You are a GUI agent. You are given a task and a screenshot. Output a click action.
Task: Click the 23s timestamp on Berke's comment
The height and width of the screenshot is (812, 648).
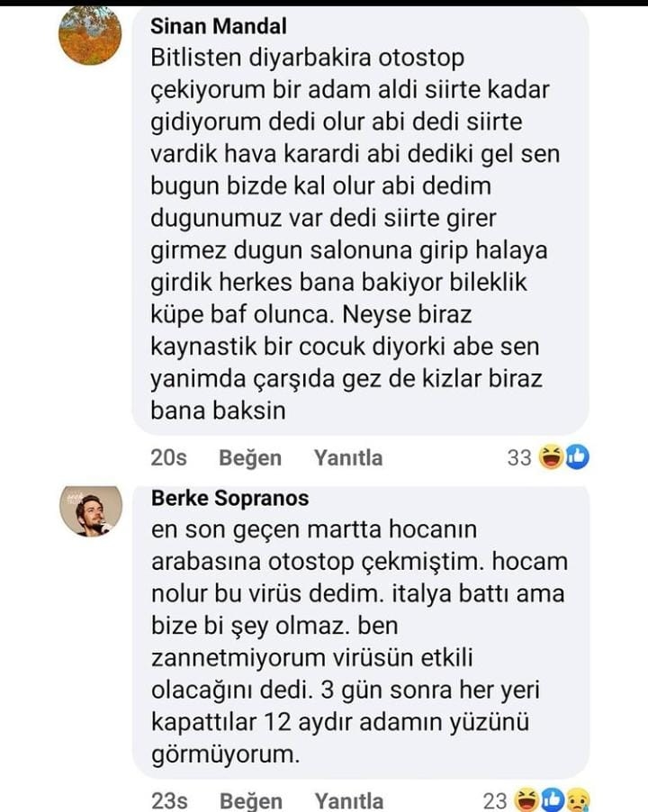click(x=168, y=800)
